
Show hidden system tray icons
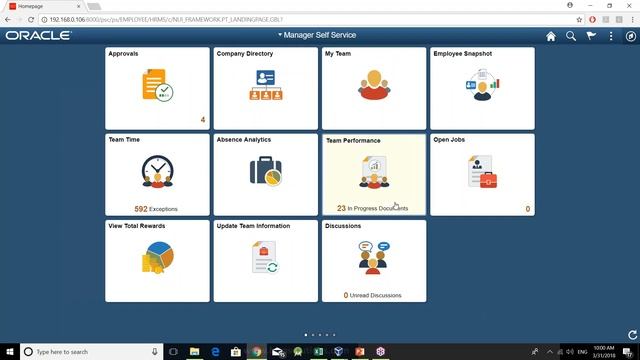pos(550,351)
